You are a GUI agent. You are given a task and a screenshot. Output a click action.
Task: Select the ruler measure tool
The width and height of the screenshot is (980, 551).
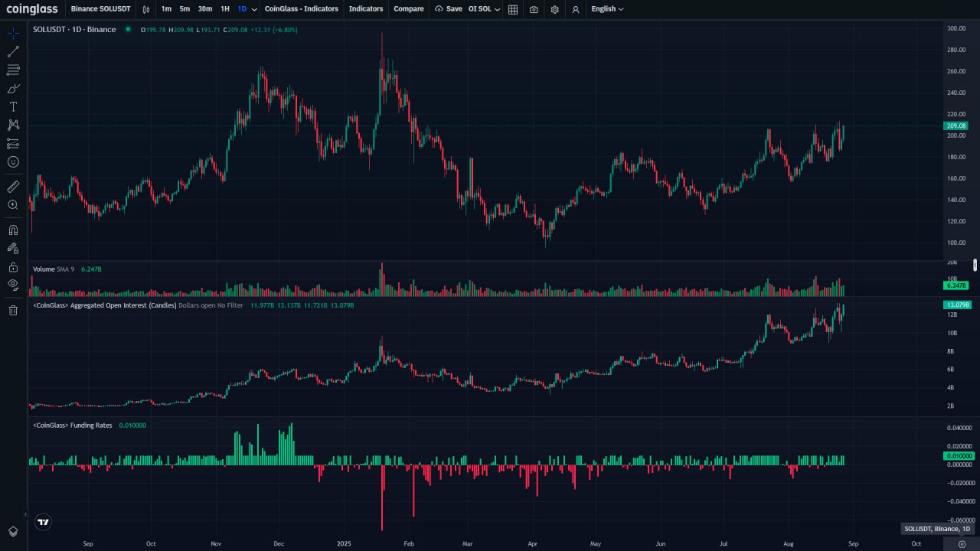13,186
